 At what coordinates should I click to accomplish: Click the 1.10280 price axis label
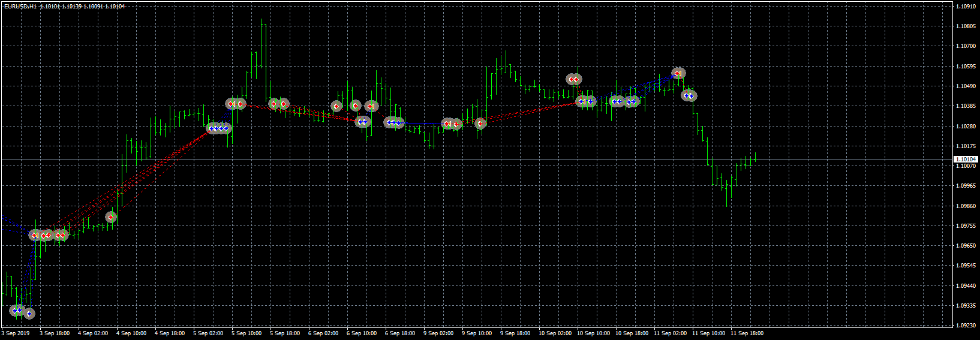[x=965, y=126]
